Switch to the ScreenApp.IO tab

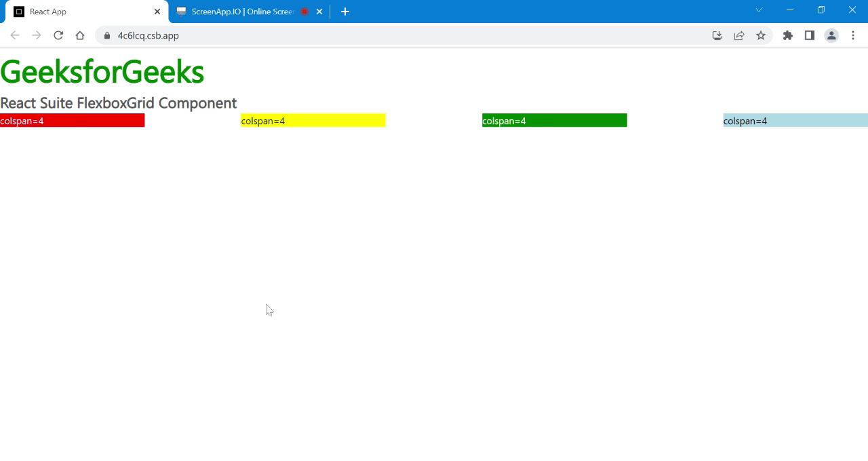coord(249,12)
